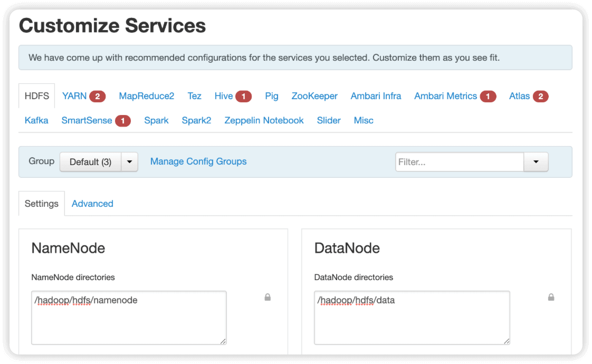592x364 pixels.
Task: Focus the Filter input field
Action: click(x=460, y=161)
